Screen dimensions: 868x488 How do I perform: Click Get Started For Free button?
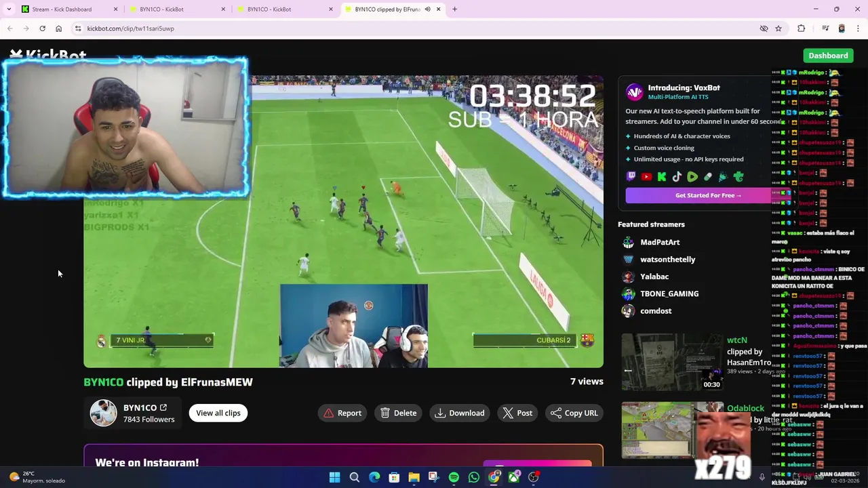coord(708,195)
